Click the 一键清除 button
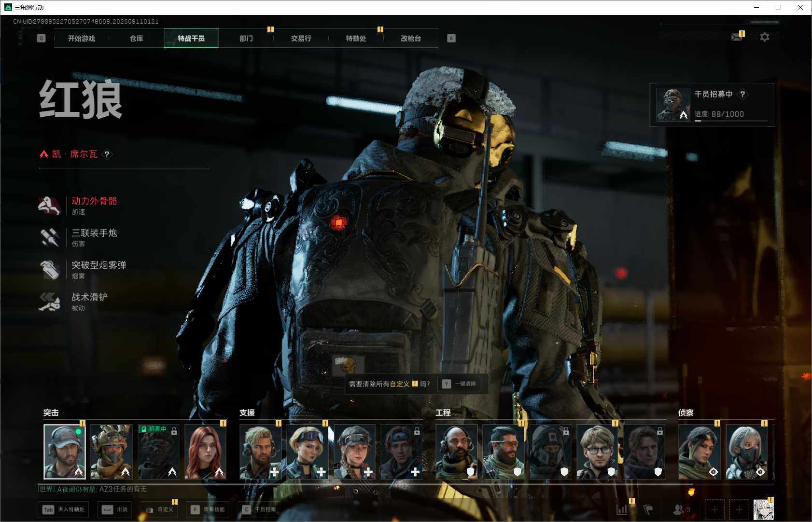This screenshot has height=522, width=812. pyautogui.click(x=459, y=384)
